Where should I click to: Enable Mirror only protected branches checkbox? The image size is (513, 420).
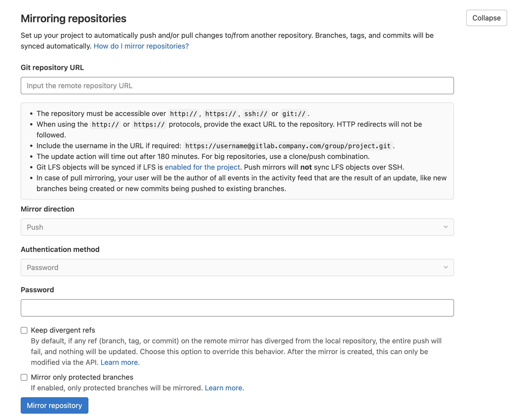click(x=24, y=377)
